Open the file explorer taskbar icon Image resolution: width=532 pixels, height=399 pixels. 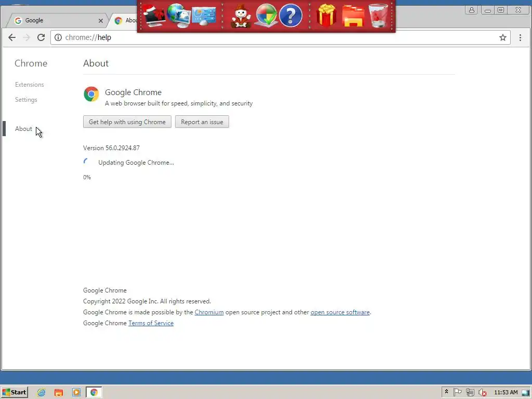point(59,393)
